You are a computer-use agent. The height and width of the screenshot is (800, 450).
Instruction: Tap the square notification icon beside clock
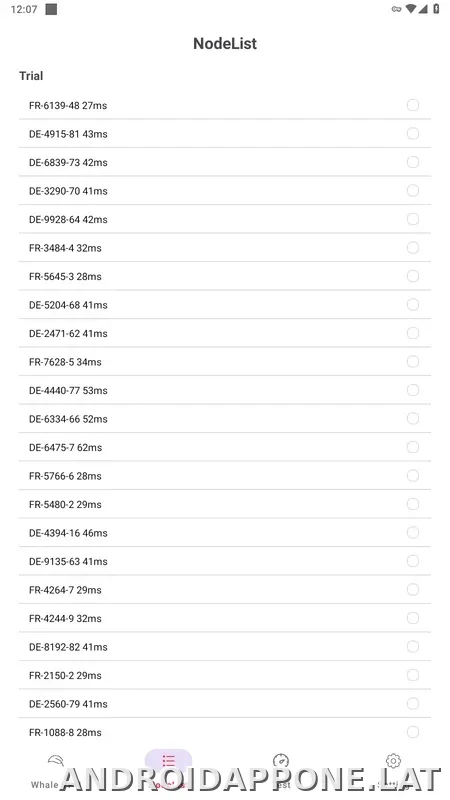pyautogui.click(x=51, y=9)
